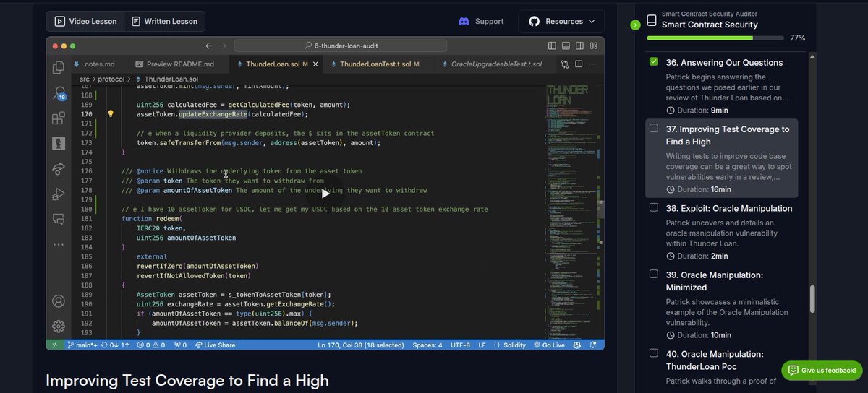Check lesson 40 ThunderLoan Poc checkbox
The width and height of the screenshot is (868, 393).
point(654,353)
